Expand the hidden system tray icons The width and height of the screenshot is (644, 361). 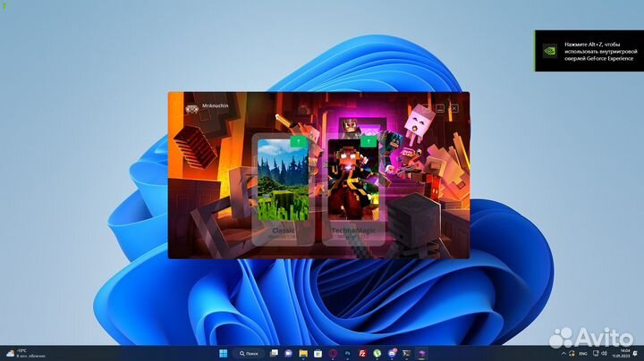coord(563,354)
